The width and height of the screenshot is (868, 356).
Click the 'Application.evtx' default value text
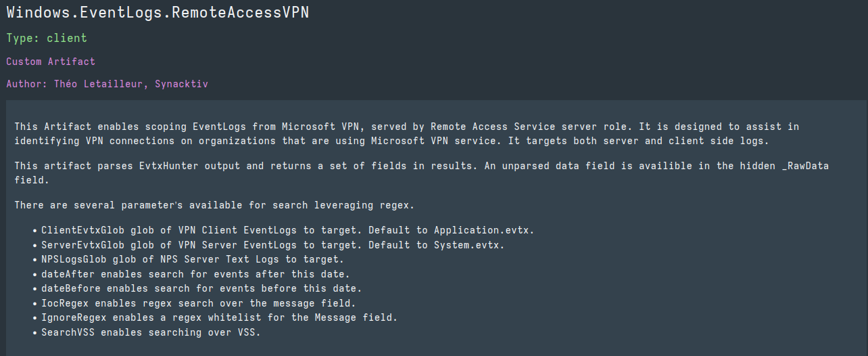[x=484, y=230]
